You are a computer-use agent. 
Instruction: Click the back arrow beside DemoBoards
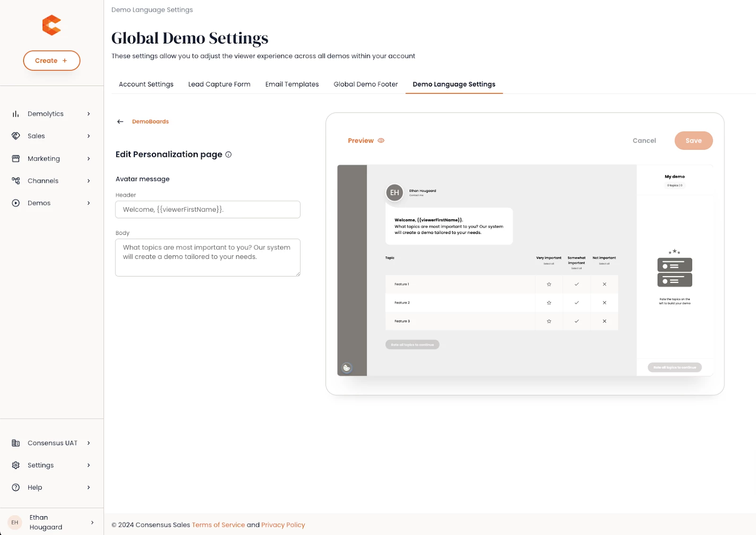pos(120,122)
